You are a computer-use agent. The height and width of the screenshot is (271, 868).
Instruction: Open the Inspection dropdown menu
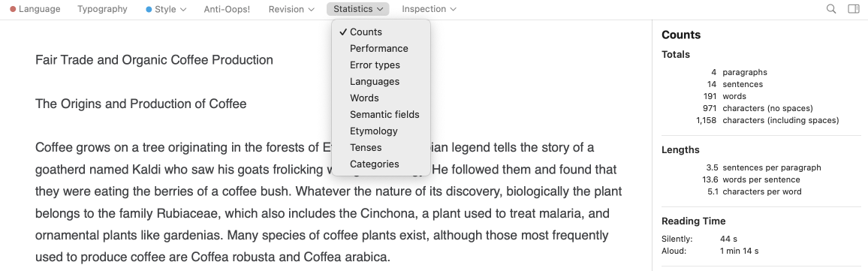pos(429,9)
